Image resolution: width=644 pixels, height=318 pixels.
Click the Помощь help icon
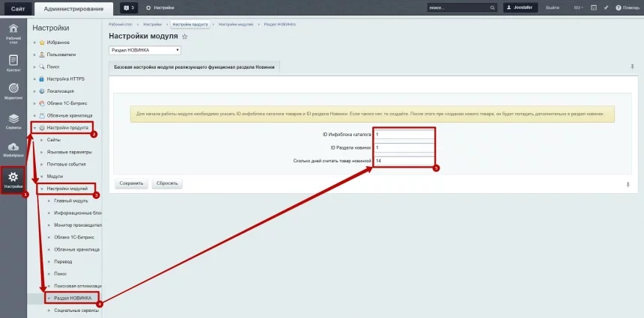(628, 7)
